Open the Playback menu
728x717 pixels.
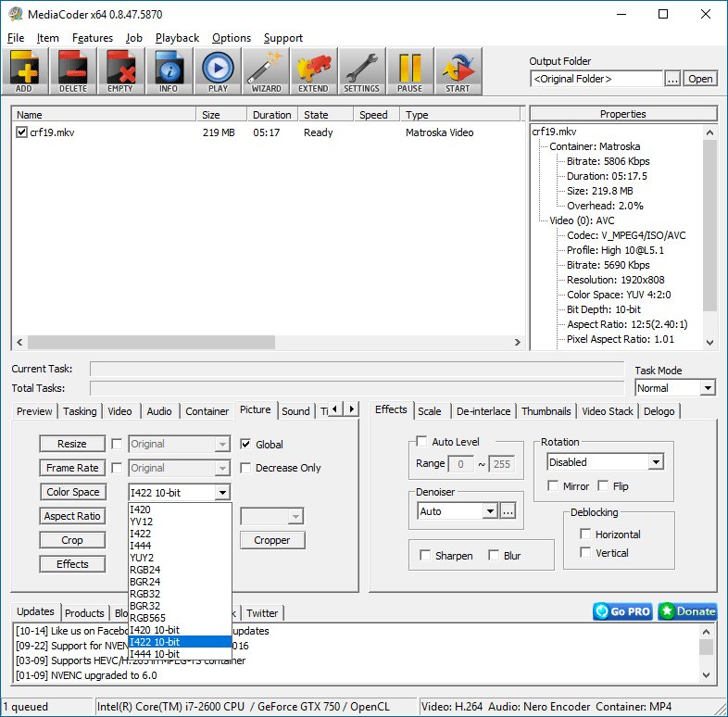[177, 38]
